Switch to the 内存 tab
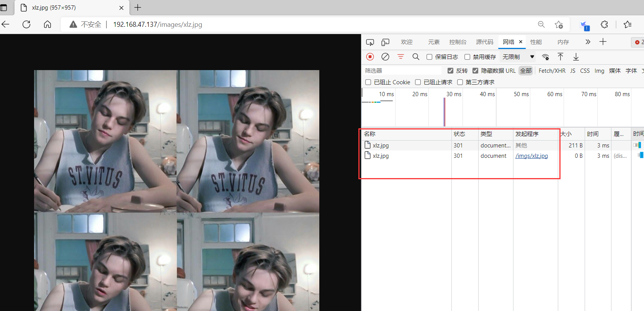644x311 pixels. [x=563, y=42]
